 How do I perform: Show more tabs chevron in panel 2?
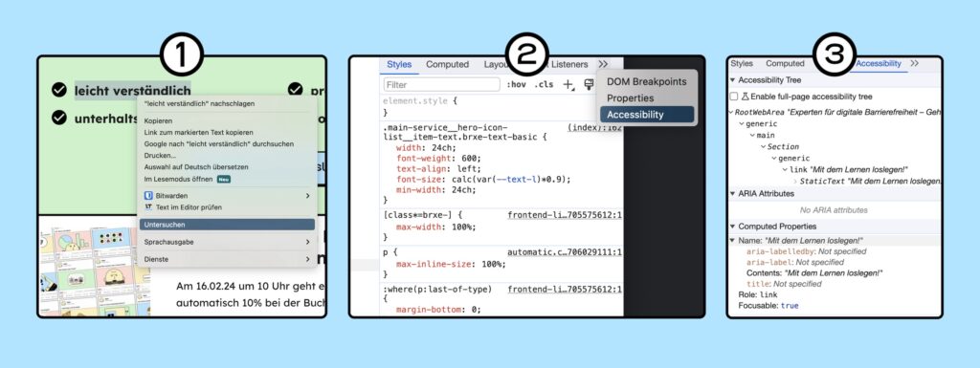(603, 64)
